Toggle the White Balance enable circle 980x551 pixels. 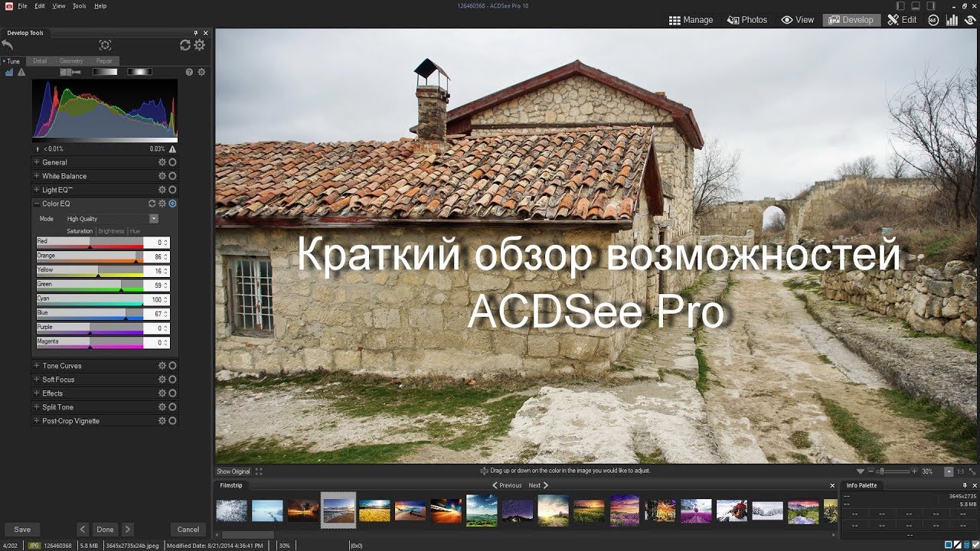click(172, 176)
